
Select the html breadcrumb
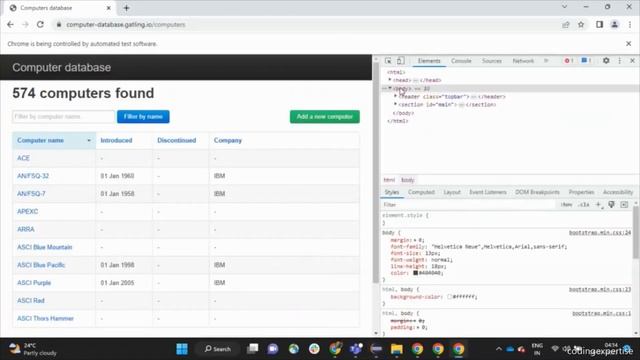389,180
